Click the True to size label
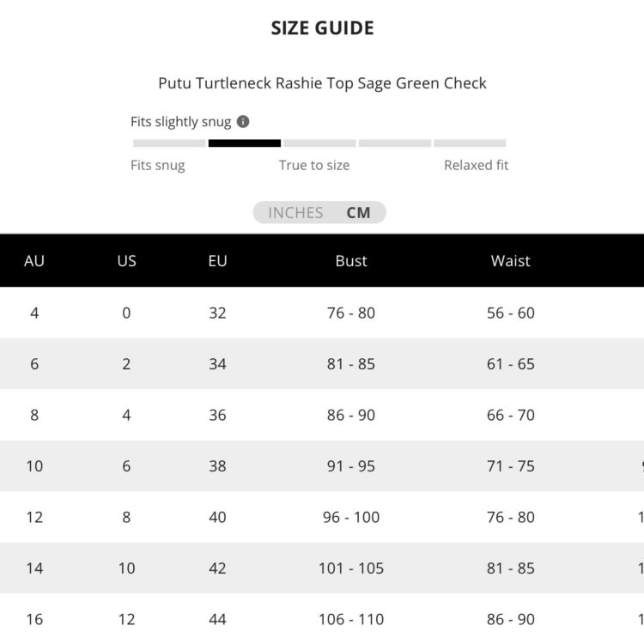 [x=314, y=165]
